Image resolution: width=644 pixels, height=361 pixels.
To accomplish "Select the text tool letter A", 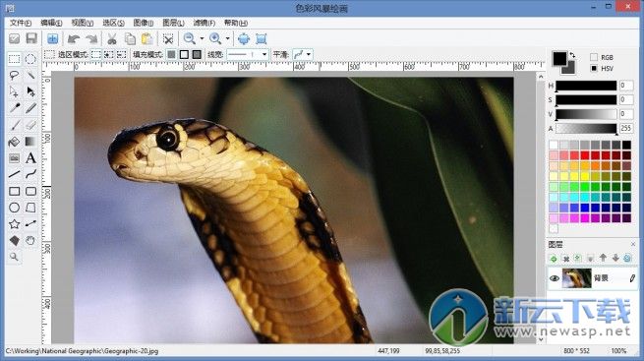I will [x=30, y=158].
